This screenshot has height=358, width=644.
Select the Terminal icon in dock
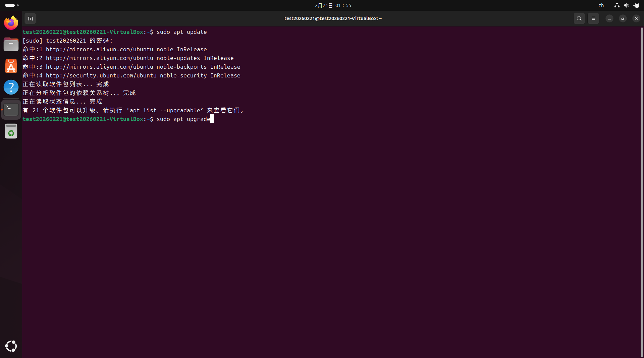point(11,109)
